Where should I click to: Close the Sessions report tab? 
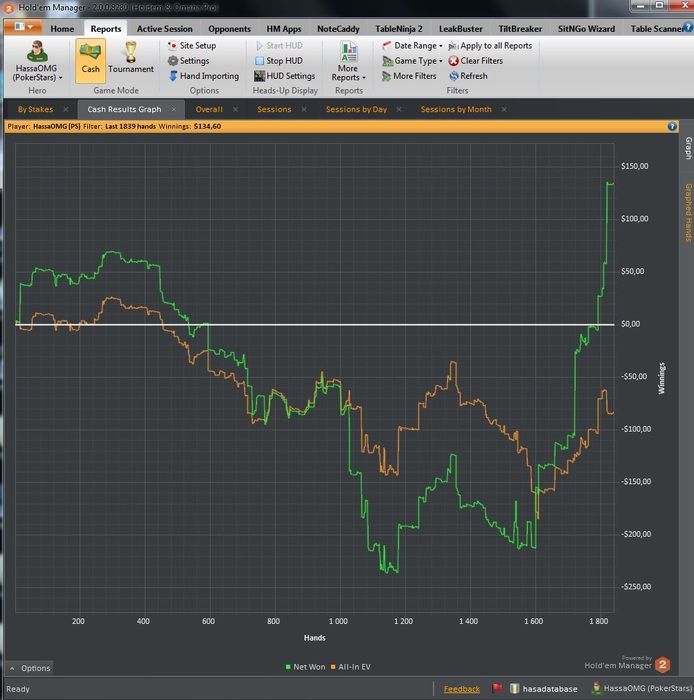click(x=304, y=109)
